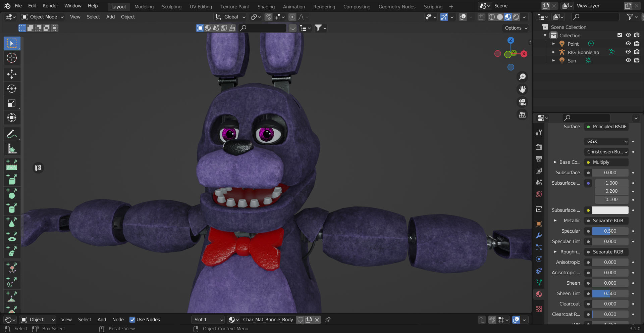Open the Global transform orientation dropdown
The height and width of the screenshot is (333, 644).
230,17
